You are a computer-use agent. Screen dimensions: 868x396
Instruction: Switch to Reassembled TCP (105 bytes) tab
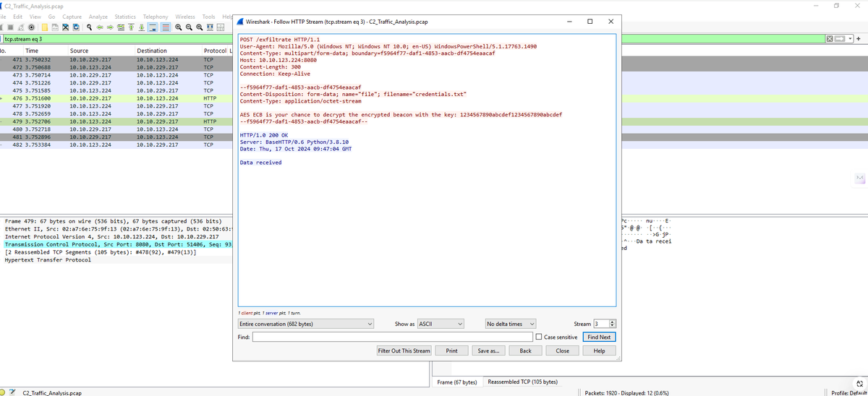click(x=522, y=382)
